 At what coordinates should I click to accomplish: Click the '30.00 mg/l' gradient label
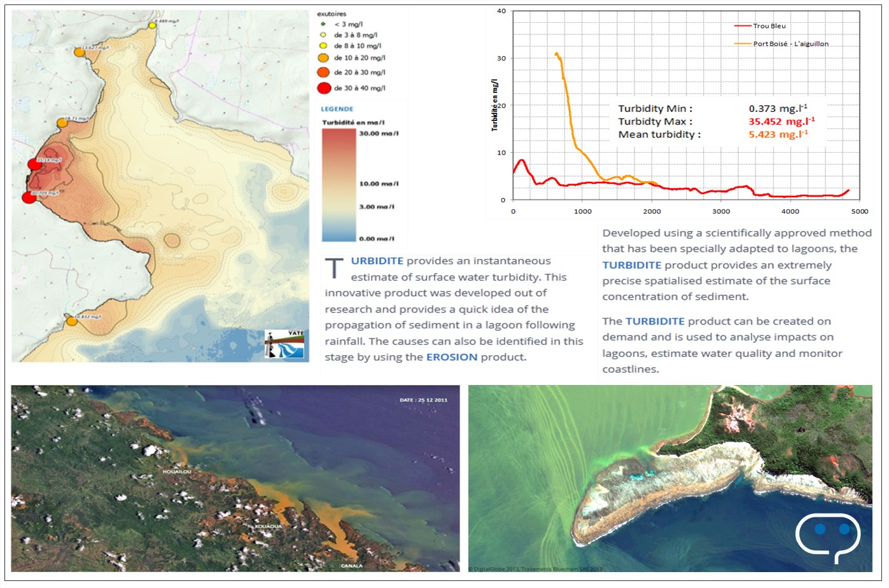pos(379,134)
